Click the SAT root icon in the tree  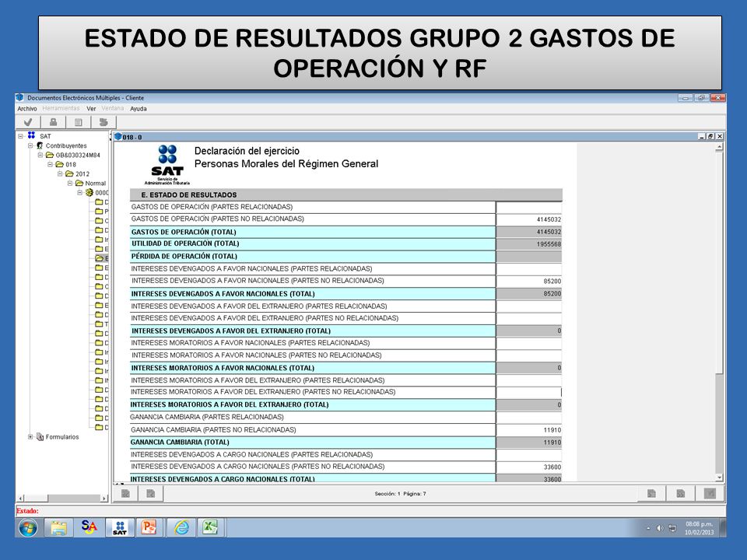(x=31, y=135)
